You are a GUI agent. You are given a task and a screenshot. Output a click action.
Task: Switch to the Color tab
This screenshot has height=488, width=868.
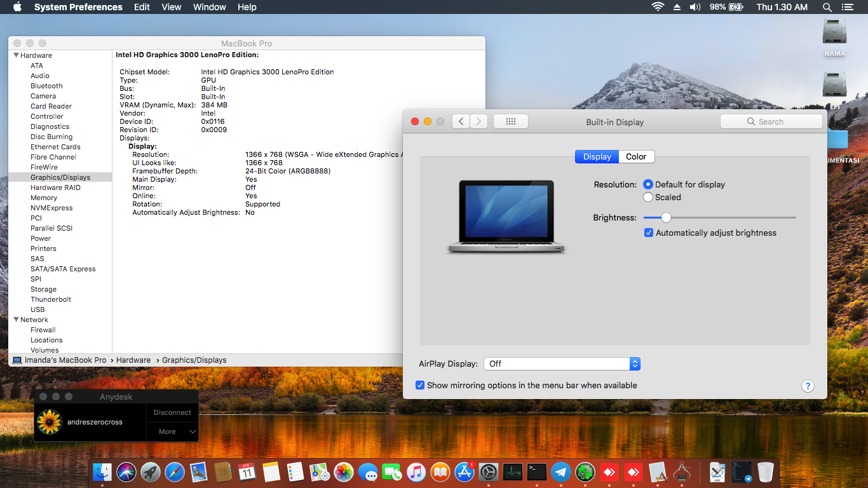(636, 156)
